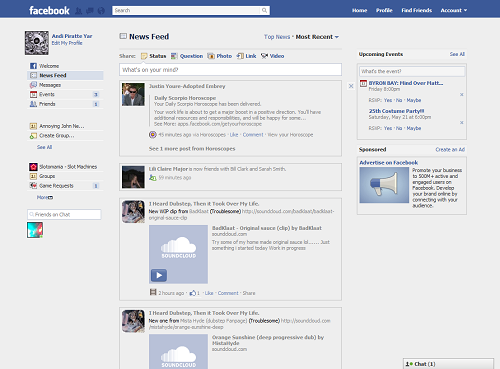Image resolution: width=500 pixels, height=369 pixels.
Task: Go to Profile in top navigation
Action: coord(384,10)
